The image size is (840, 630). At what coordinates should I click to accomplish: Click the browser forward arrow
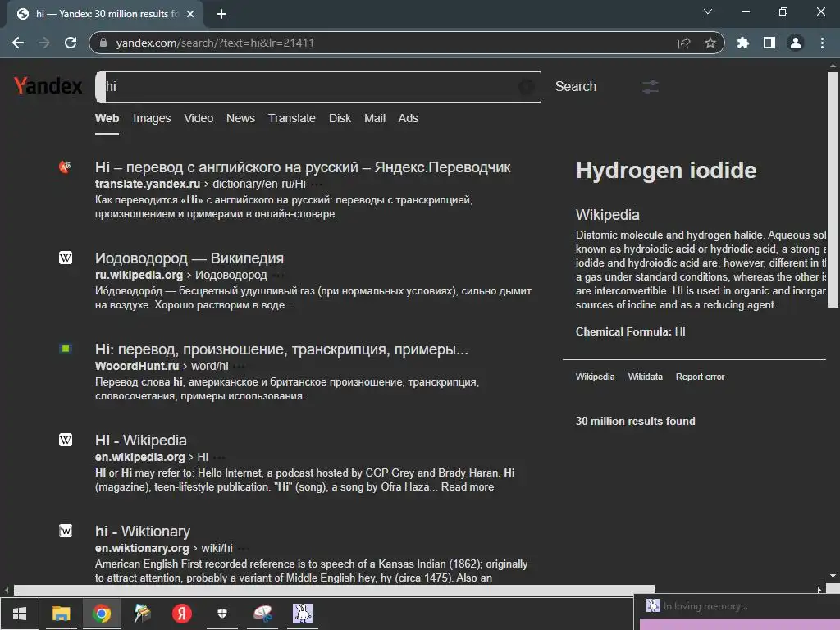[x=44, y=43]
